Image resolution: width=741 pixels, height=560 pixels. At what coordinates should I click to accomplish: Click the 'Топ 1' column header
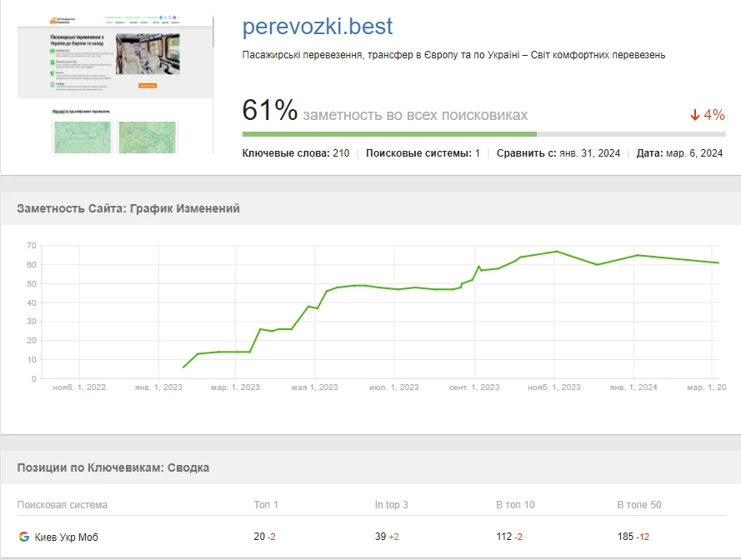click(266, 505)
